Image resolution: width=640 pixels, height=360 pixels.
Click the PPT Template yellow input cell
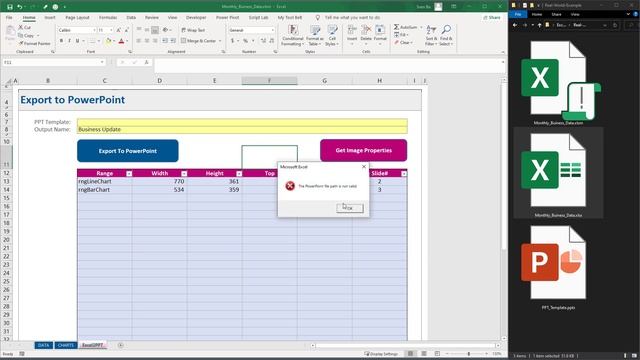pyautogui.click(x=242, y=122)
